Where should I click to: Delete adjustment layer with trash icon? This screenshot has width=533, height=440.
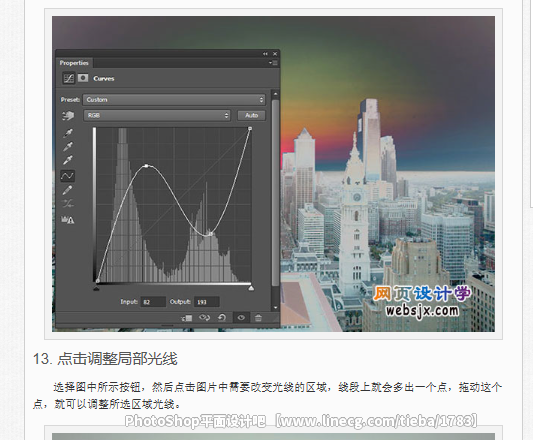click(258, 318)
